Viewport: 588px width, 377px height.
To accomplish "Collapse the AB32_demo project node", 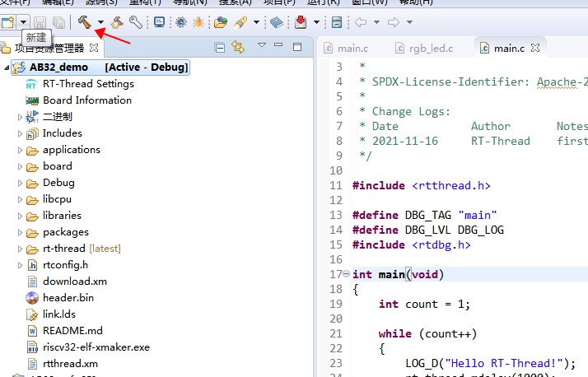I will (7, 67).
